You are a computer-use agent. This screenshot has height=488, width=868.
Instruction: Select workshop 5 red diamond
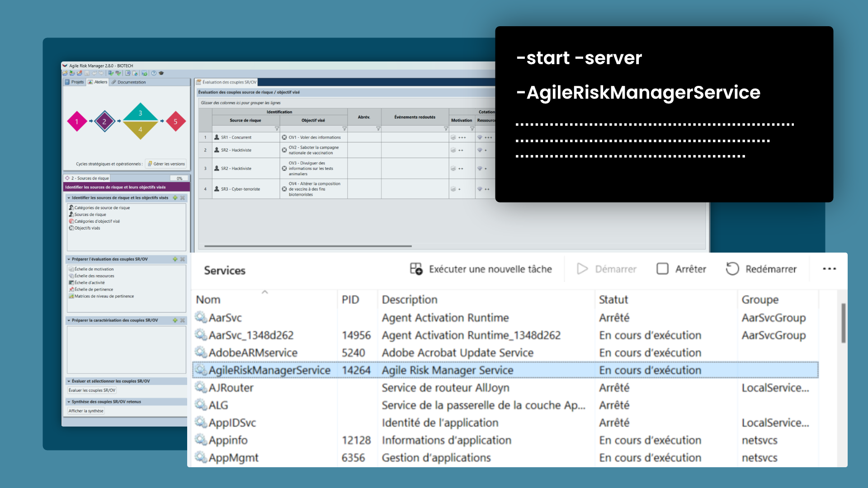[176, 121]
